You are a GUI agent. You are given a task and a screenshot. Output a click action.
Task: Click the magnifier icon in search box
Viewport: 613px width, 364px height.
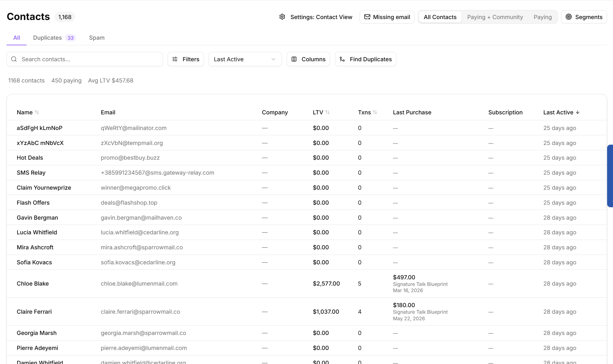tap(14, 59)
